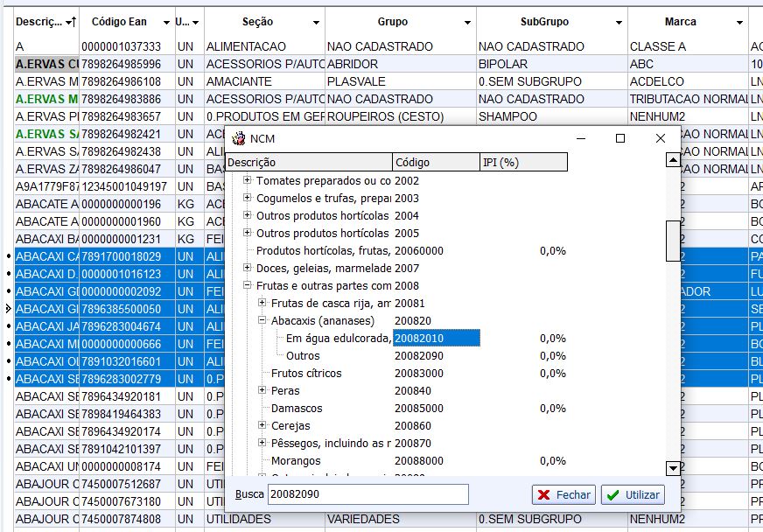Click the Código column header in NCM
This screenshot has width=763, height=532.
pyautogui.click(x=436, y=162)
